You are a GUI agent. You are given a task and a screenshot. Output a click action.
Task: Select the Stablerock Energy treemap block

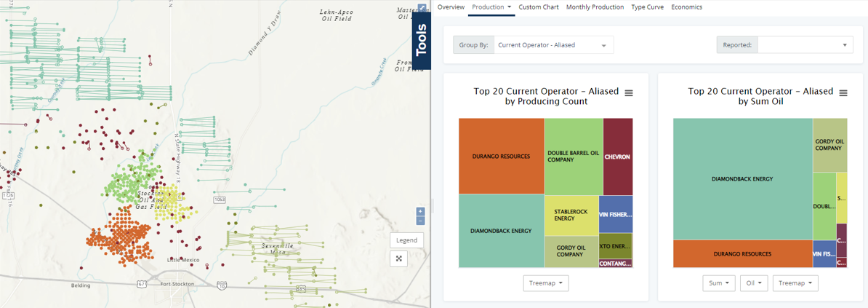click(x=571, y=216)
